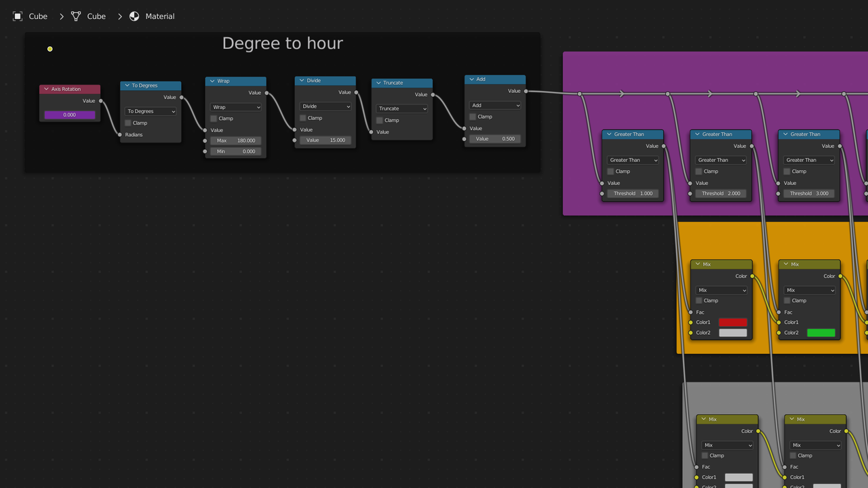The width and height of the screenshot is (868, 488).
Task: Open blend mode dropdown of red Mix node
Action: point(722,290)
